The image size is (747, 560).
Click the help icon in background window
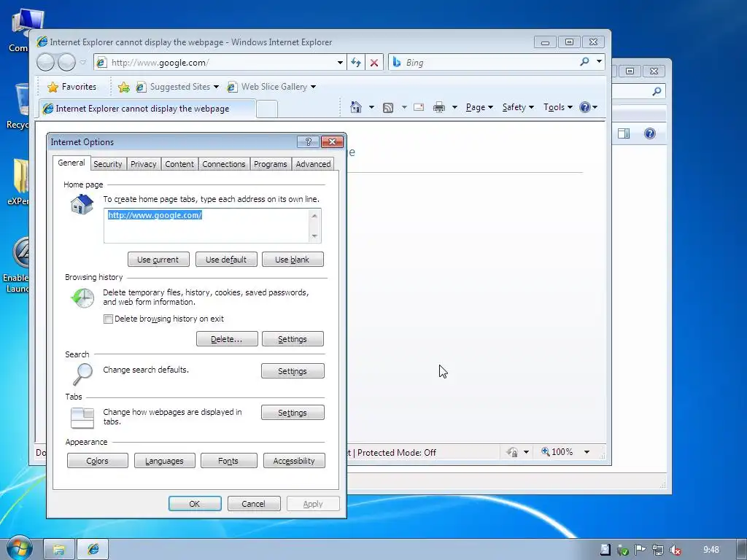click(x=650, y=133)
